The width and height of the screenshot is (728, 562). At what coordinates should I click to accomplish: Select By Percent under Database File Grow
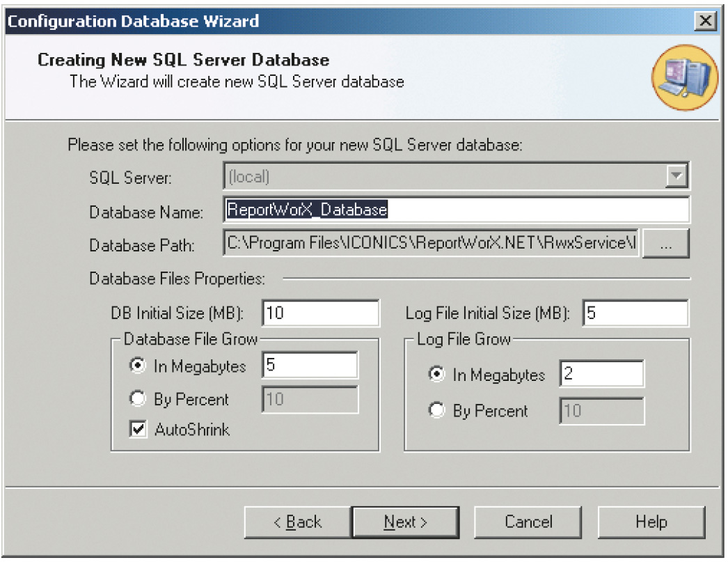tap(137, 399)
